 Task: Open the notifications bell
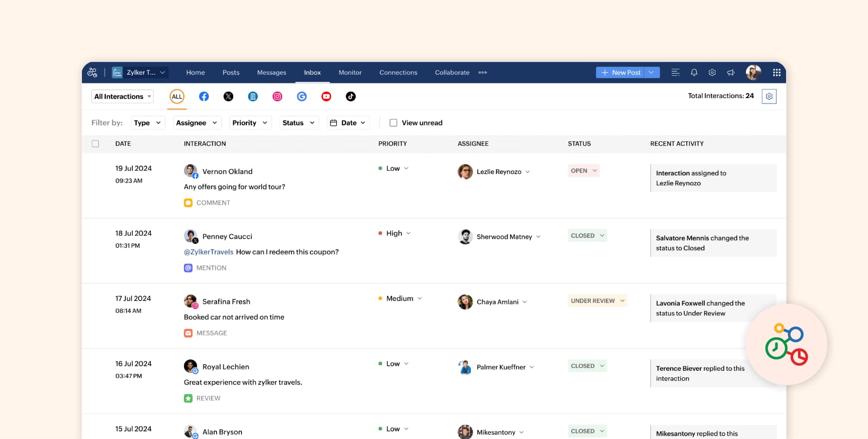[694, 72]
